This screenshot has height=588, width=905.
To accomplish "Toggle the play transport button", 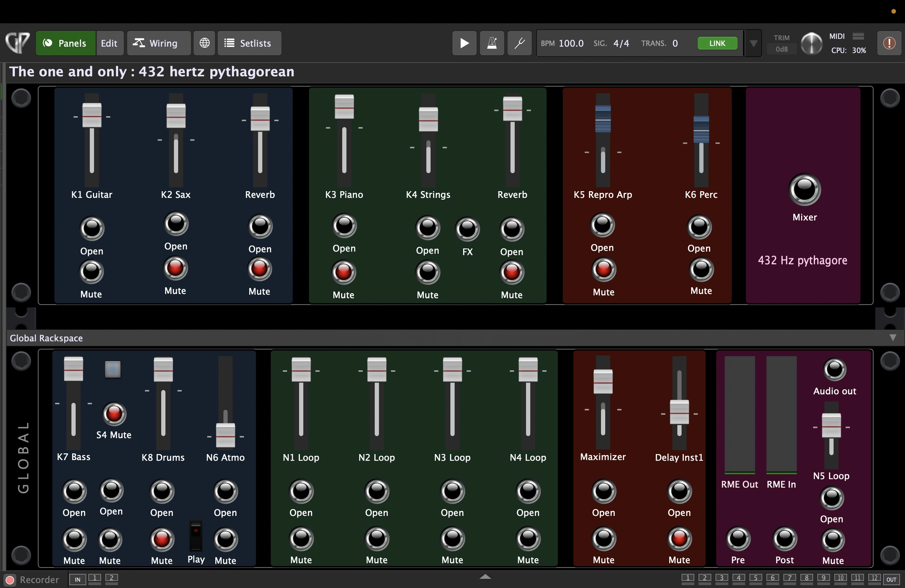I will tap(464, 43).
